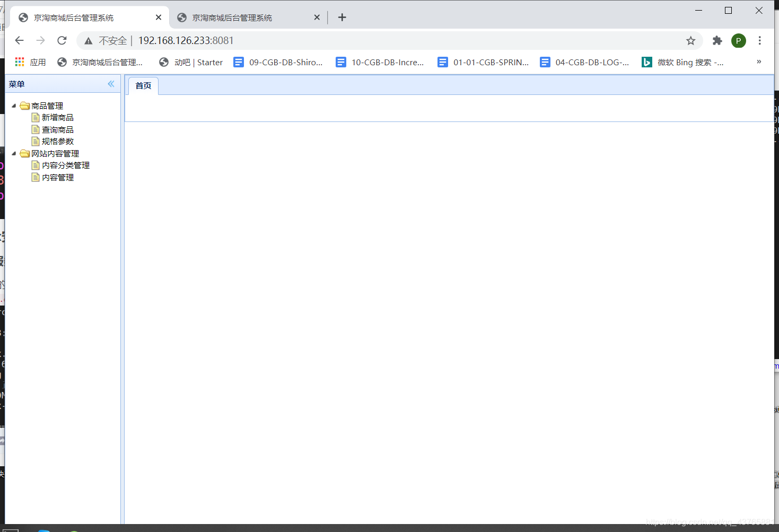Open the extensions puzzle icon
The height and width of the screenshot is (532, 779).
(717, 40)
